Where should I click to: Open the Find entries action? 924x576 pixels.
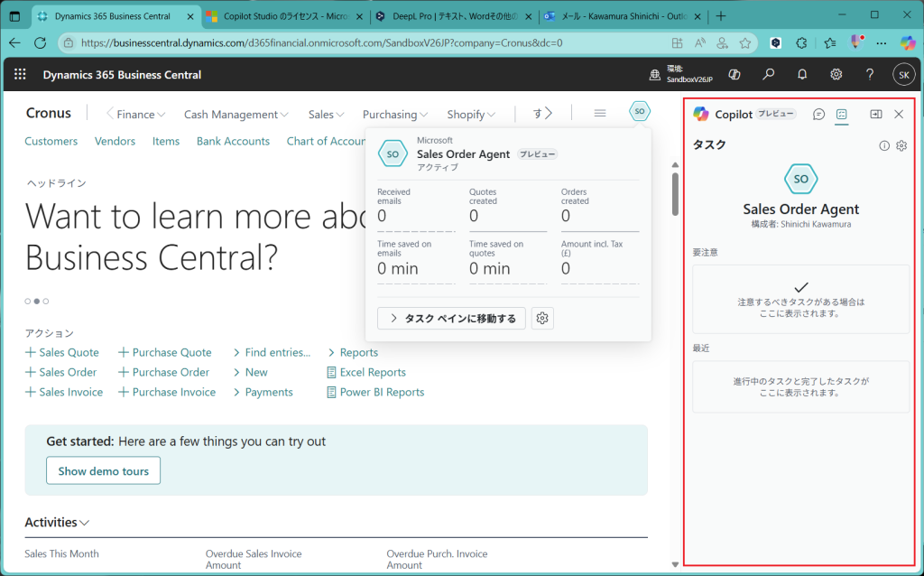272,353
